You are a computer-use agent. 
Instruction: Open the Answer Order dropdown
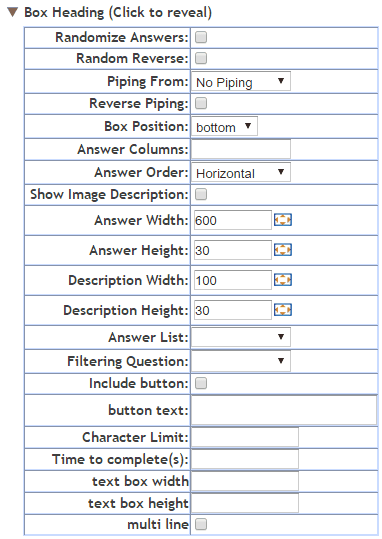pos(241,172)
